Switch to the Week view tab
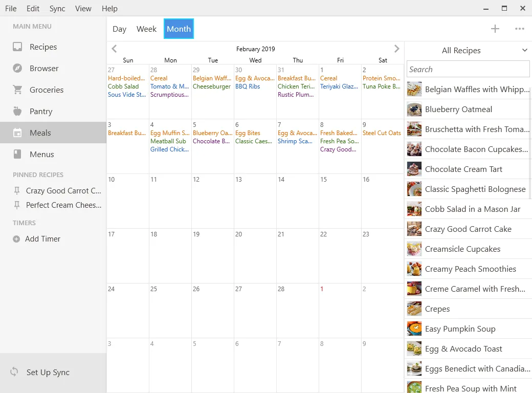This screenshot has width=532, height=393. [146, 29]
